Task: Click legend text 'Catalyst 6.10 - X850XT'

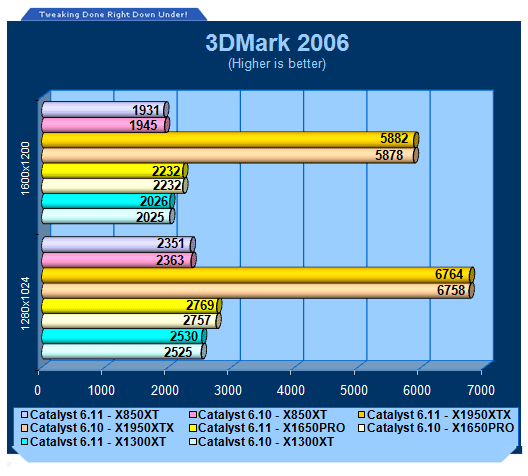Action: click(x=262, y=415)
